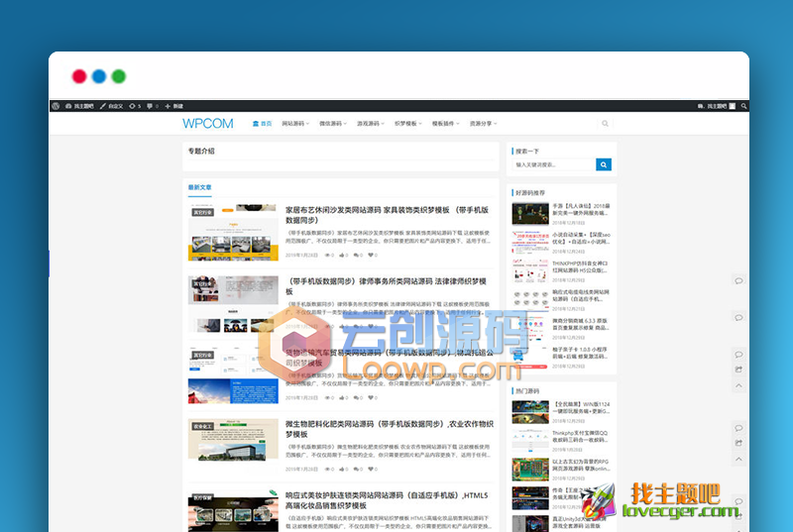793x532 pixels.
Task: Go to the 首页 home menu item
Action: pos(262,124)
